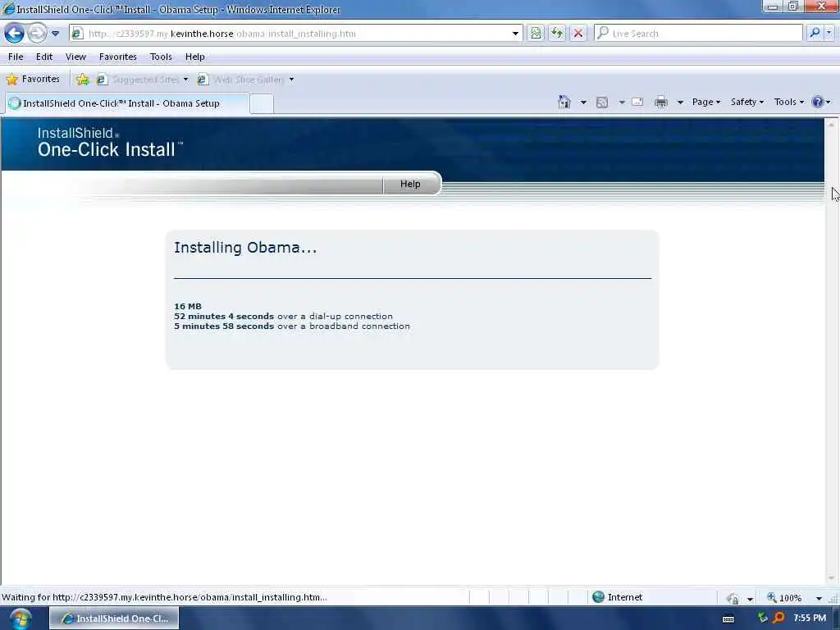Expand the Feeds dropdown arrow

pyautogui.click(x=622, y=103)
